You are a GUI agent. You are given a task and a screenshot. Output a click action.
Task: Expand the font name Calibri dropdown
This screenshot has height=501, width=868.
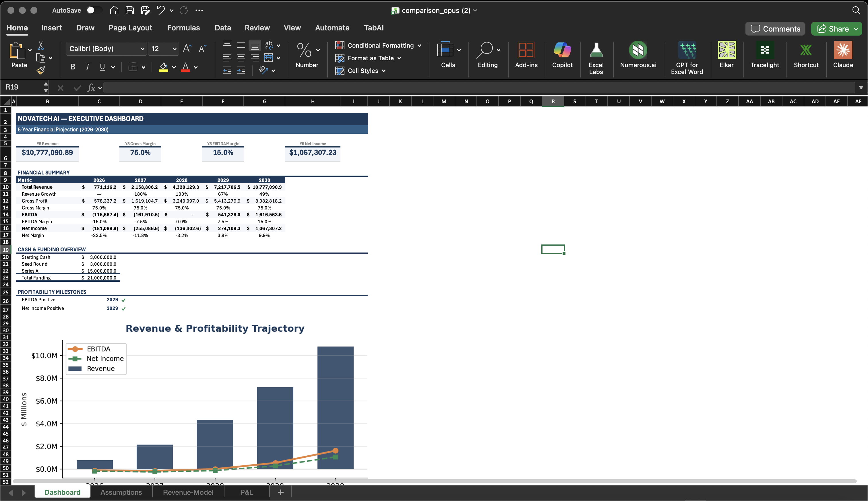click(x=142, y=49)
